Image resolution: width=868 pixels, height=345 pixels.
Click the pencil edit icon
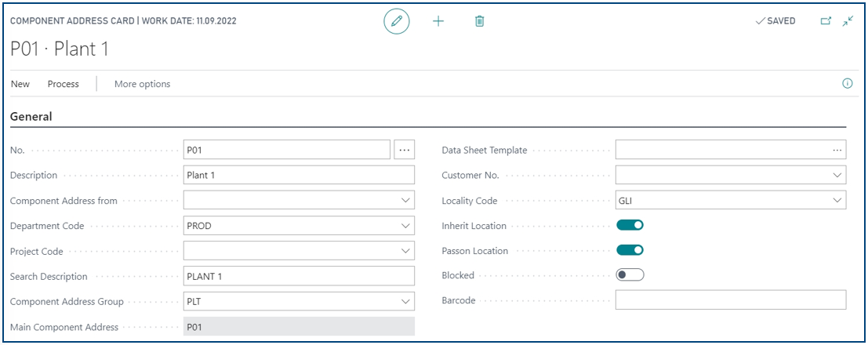396,22
